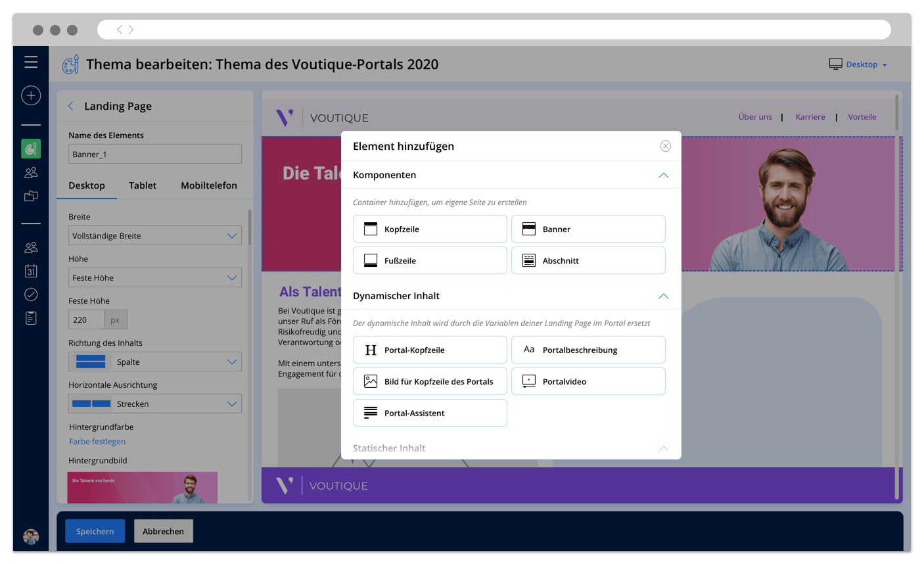Image resolution: width=924 pixels, height=564 pixels.
Task: Switch to the Mobiltelefon tab
Action: pyautogui.click(x=209, y=185)
